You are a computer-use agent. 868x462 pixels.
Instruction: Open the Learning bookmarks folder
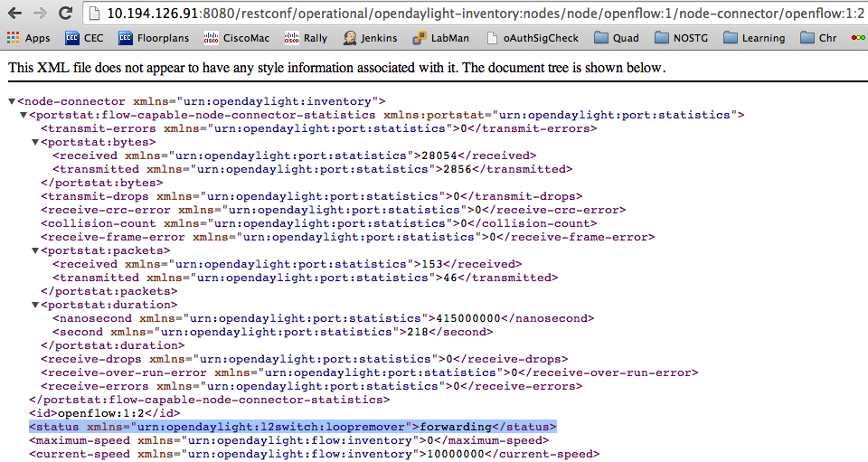click(x=754, y=38)
